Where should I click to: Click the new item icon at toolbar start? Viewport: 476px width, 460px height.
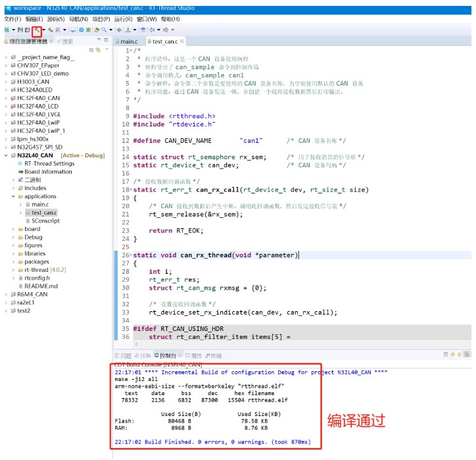click(x=7, y=30)
